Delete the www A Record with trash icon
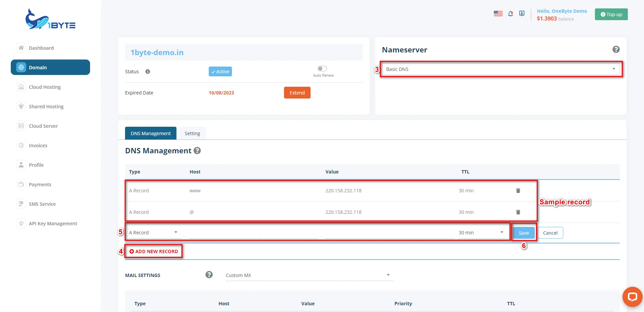The width and height of the screenshot is (644, 312). tap(518, 190)
